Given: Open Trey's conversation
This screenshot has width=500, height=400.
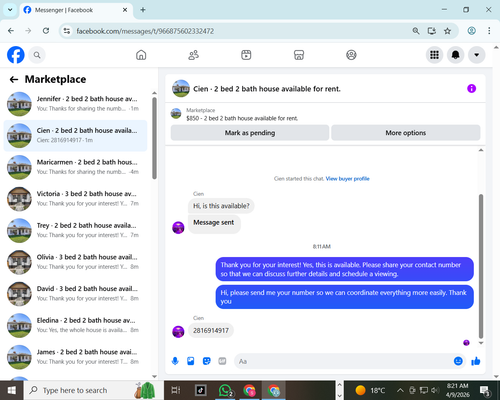Looking at the screenshot, I should (x=75, y=230).
